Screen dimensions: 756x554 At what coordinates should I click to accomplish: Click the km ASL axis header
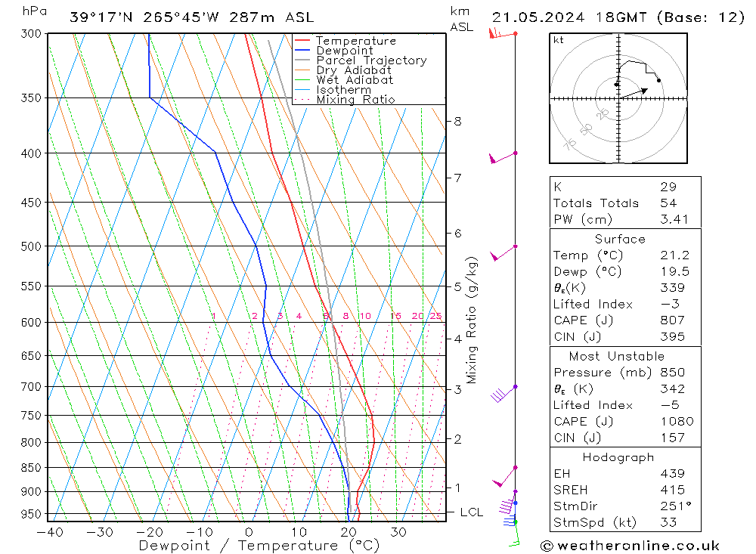461,20
